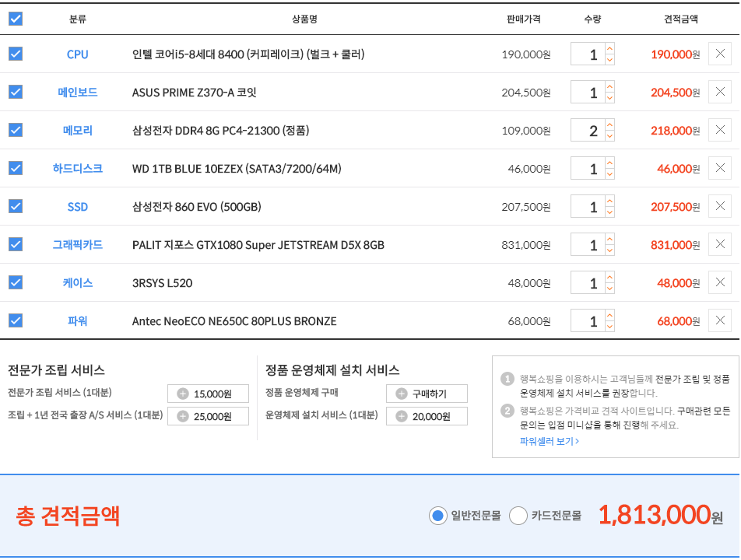Decrease 파워 quantity with down arrow
The width and height of the screenshot is (741, 560).
coord(609,326)
